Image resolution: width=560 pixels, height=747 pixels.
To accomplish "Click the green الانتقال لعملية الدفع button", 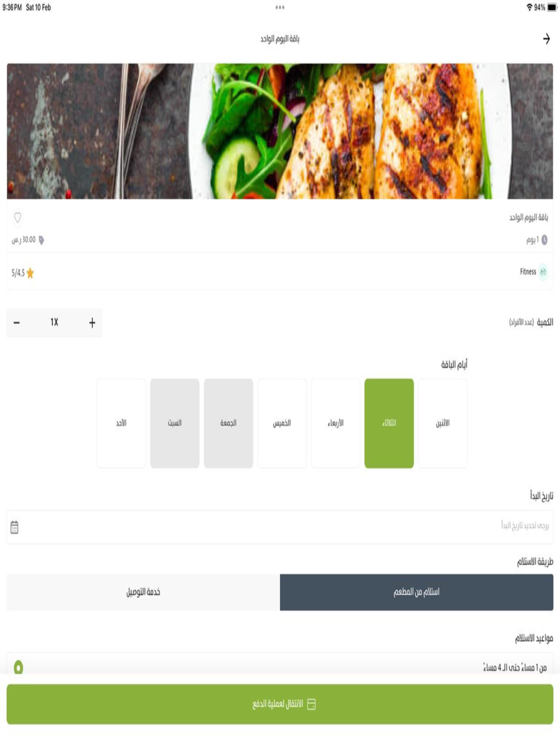I will [x=280, y=704].
